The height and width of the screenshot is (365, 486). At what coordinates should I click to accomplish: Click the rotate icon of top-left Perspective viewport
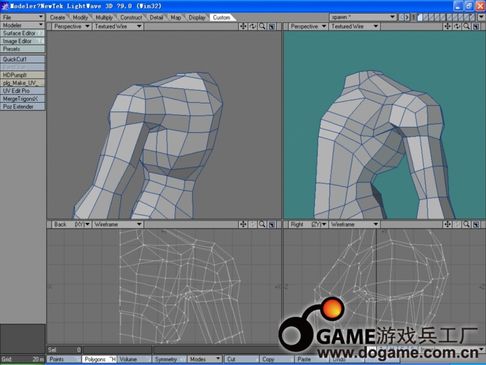(253, 26)
